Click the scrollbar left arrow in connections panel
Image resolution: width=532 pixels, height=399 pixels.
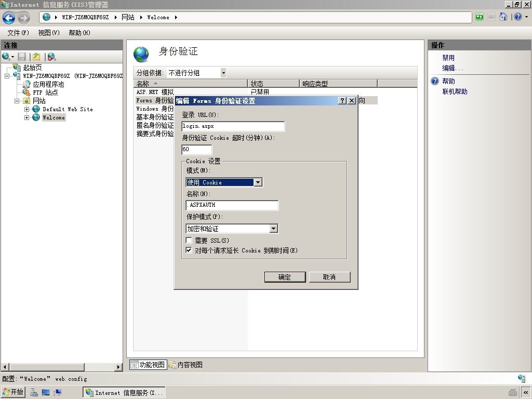pos(5,367)
